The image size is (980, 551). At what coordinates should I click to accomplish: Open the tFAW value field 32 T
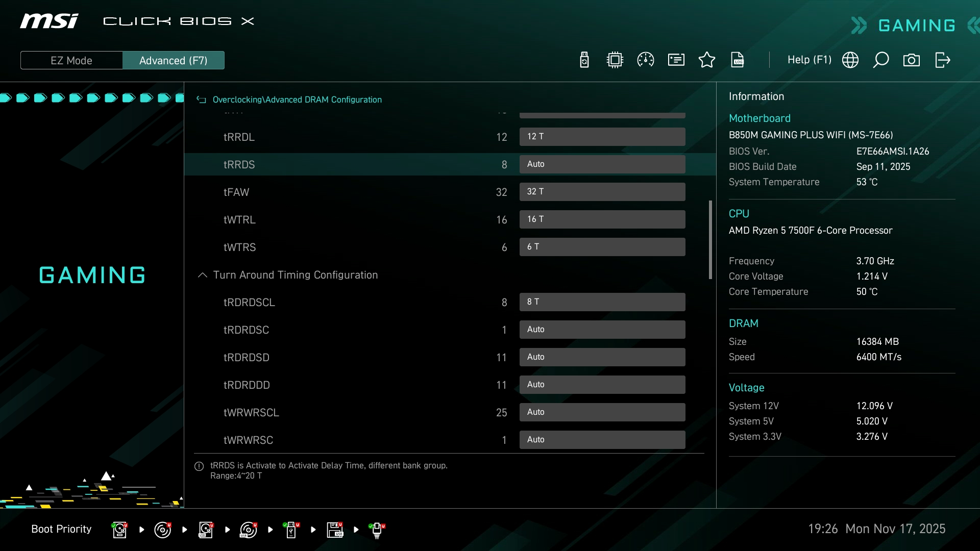point(602,192)
